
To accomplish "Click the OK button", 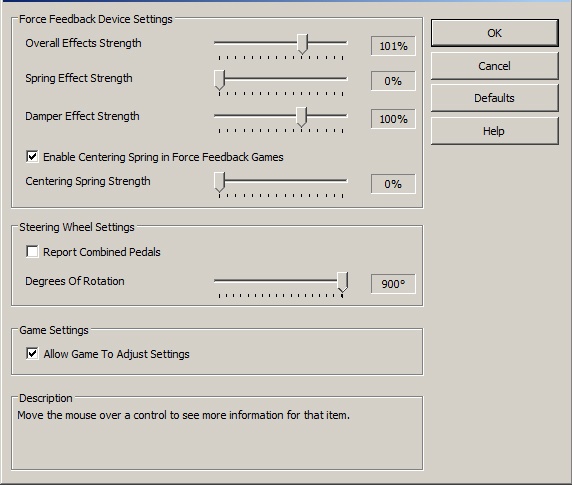I will pyautogui.click(x=494, y=33).
